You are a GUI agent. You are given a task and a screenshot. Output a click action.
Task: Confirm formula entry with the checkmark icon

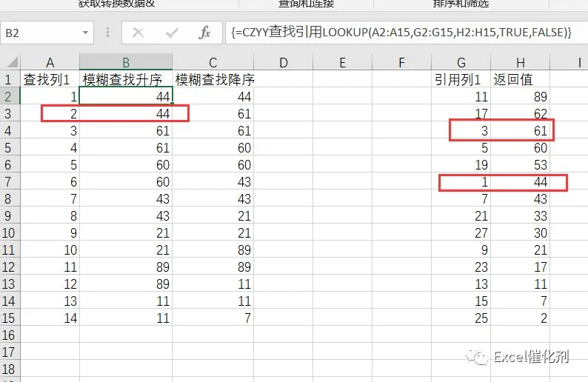(171, 33)
